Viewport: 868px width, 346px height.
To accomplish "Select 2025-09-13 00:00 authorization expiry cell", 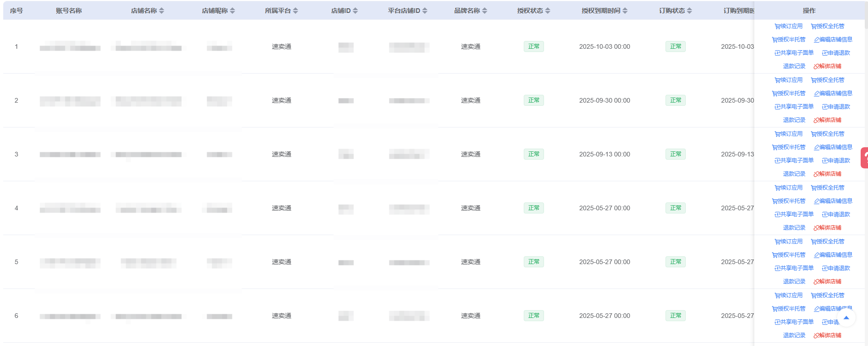I will point(605,154).
